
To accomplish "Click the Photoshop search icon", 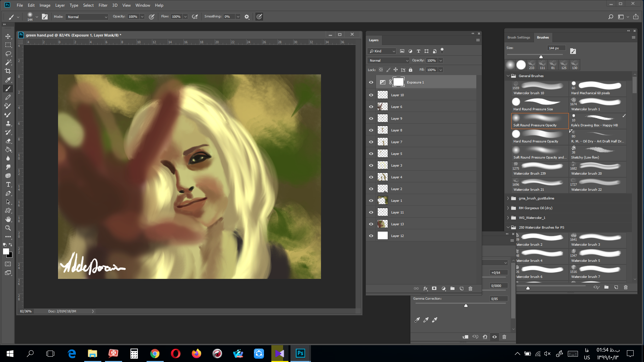I will (610, 17).
